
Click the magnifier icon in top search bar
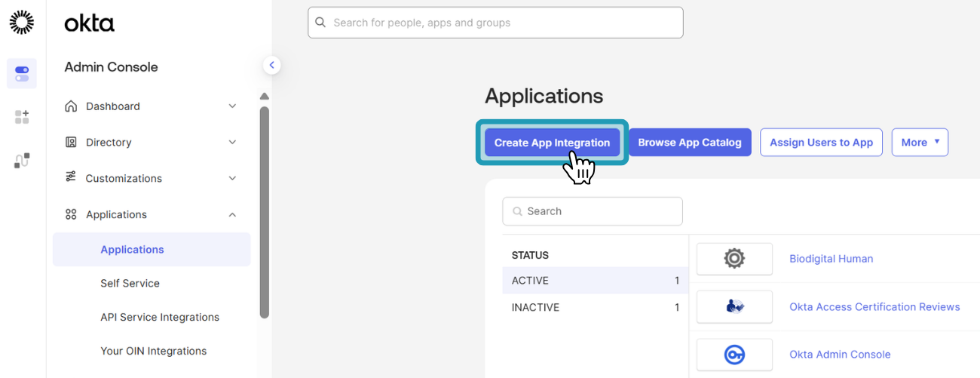321,23
